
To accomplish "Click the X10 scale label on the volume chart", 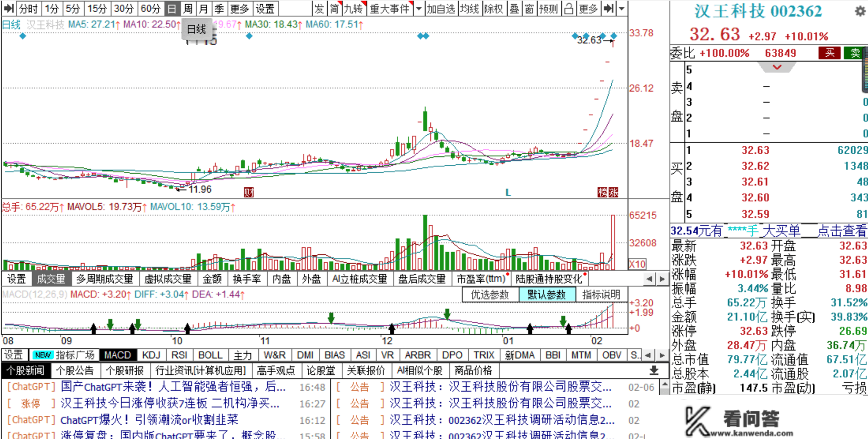I will click(x=637, y=264).
